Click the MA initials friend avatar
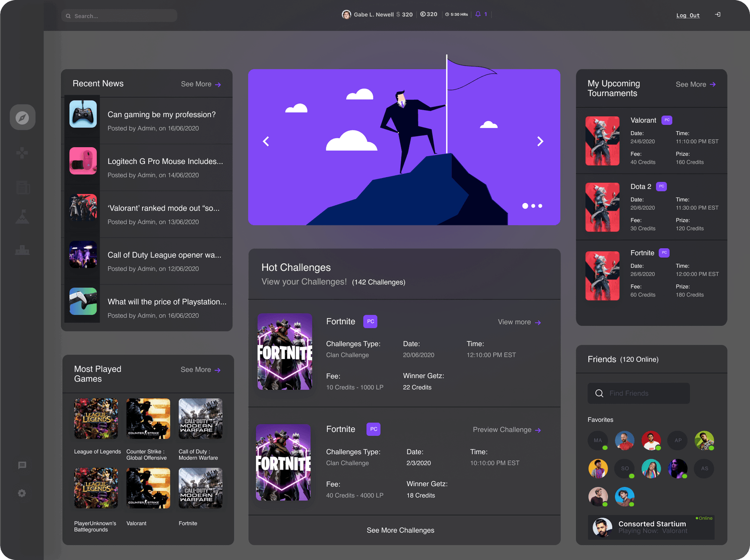This screenshot has height=560, width=750. tap(598, 441)
